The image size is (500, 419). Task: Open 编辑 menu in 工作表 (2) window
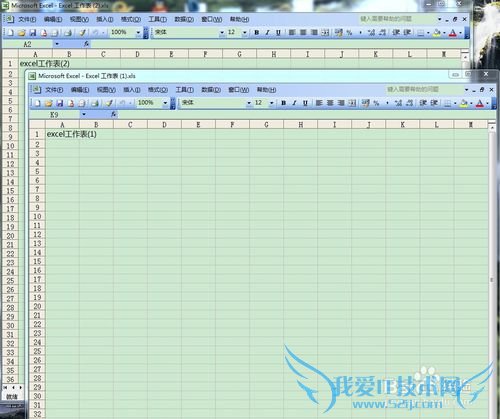click(x=53, y=19)
